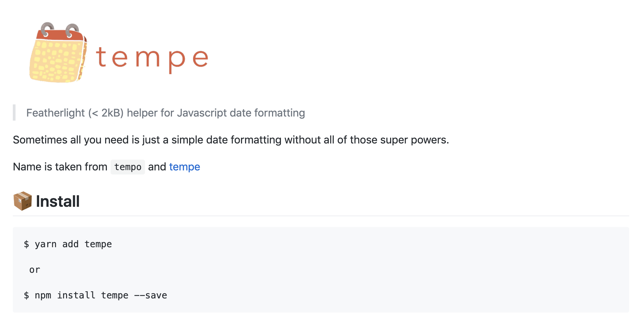Click the tempe logo wordmark text
Viewport: 644px width, 324px height.
(x=152, y=58)
